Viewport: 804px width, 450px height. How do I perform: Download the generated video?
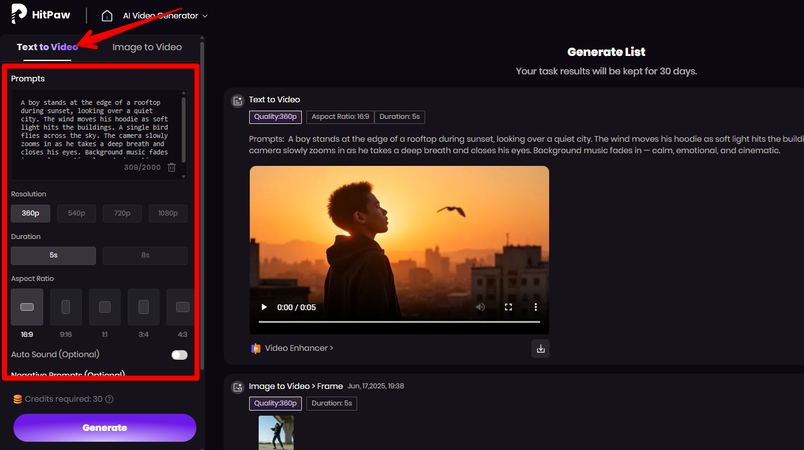click(540, 349)
